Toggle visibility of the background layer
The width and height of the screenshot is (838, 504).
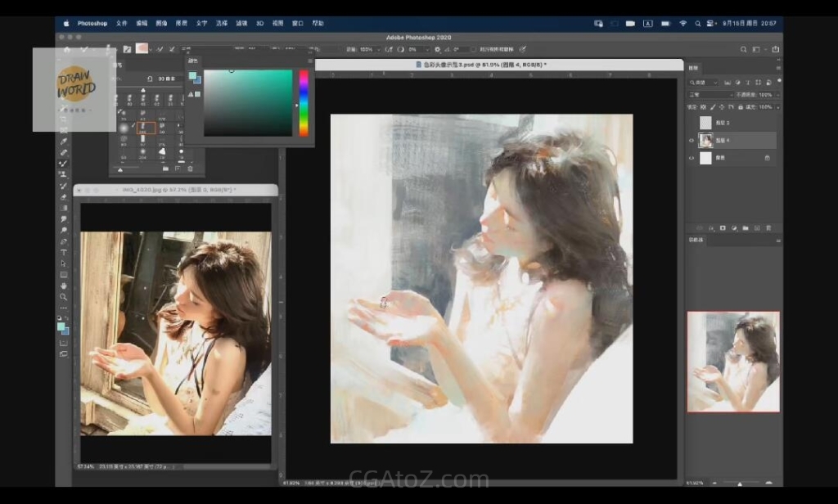(692, 158)
